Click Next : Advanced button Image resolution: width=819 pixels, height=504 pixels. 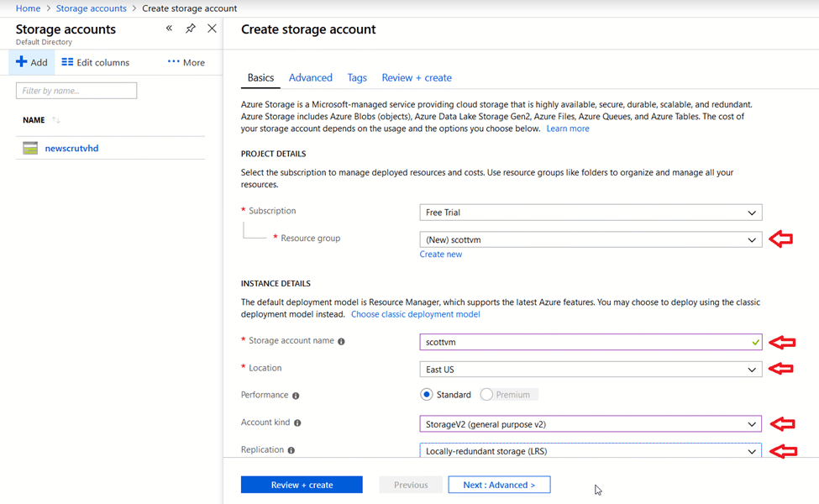coord(499,485)
